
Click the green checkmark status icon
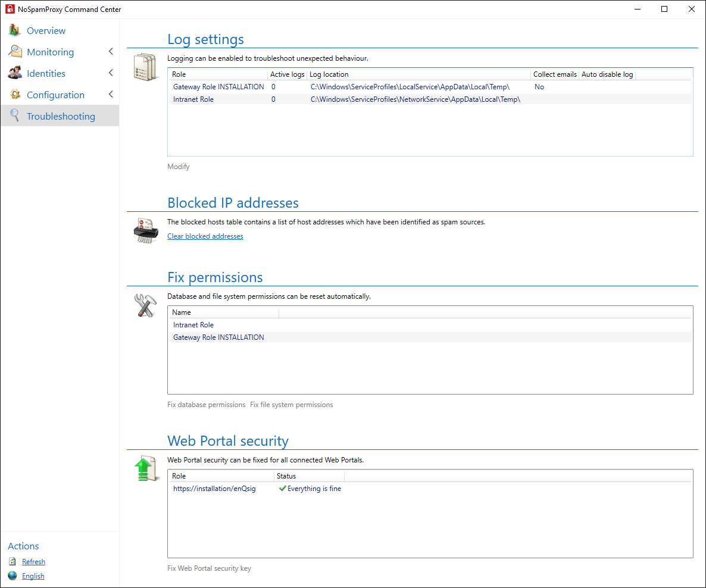click(282, 488)
